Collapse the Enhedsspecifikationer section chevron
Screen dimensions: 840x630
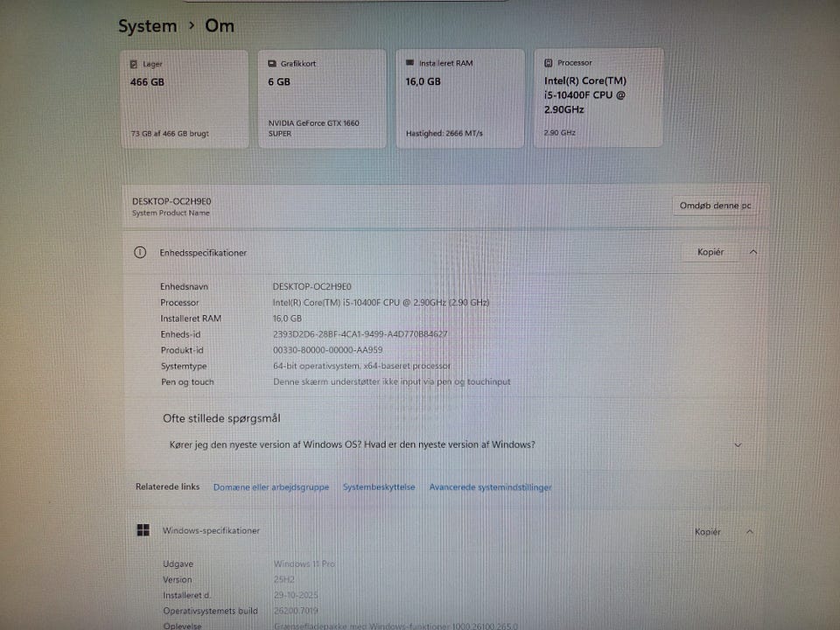[x=753, y=252]
